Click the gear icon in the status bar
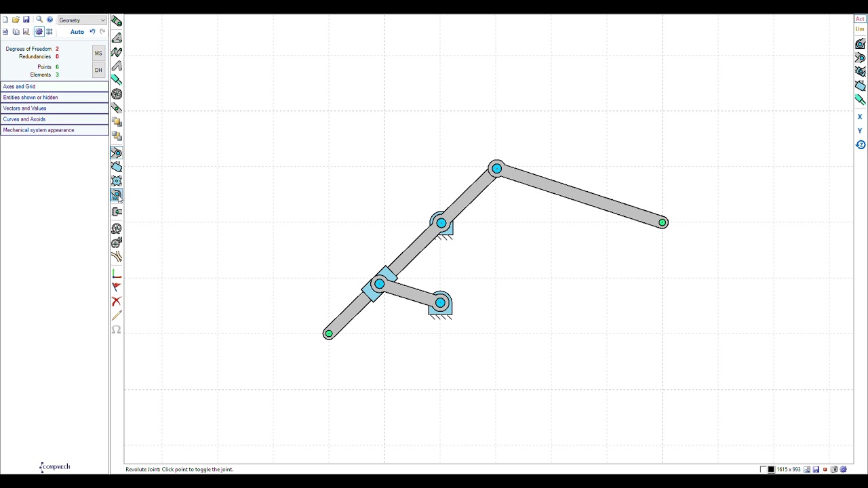Image resolution: width=868 pixels, height=488 pixels. (844, 469)
